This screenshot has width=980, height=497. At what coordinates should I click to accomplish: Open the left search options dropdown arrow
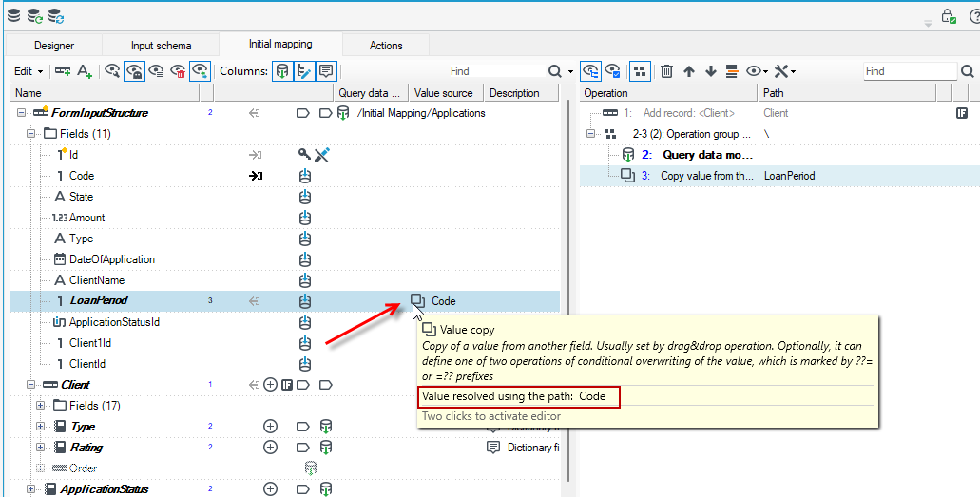570,72
